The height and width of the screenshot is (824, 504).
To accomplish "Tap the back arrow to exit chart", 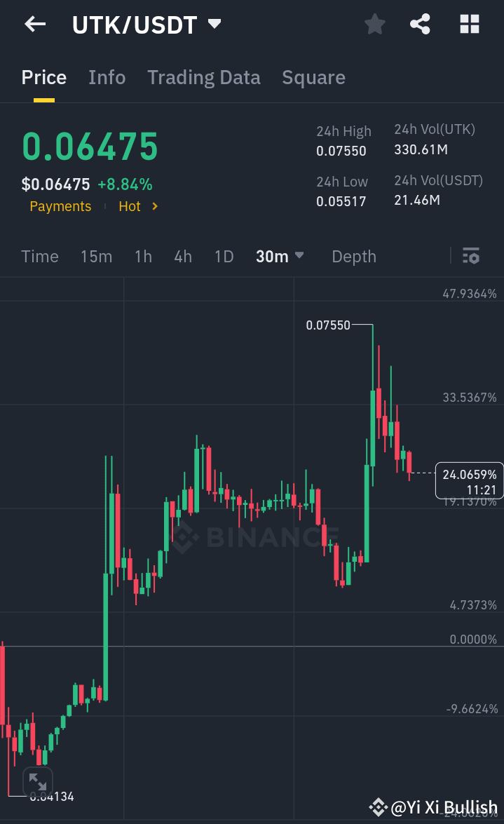I will (x=34, y=24).
